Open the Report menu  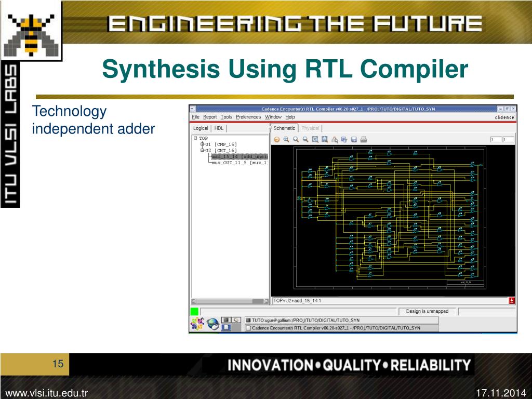[x=210, y=117]
